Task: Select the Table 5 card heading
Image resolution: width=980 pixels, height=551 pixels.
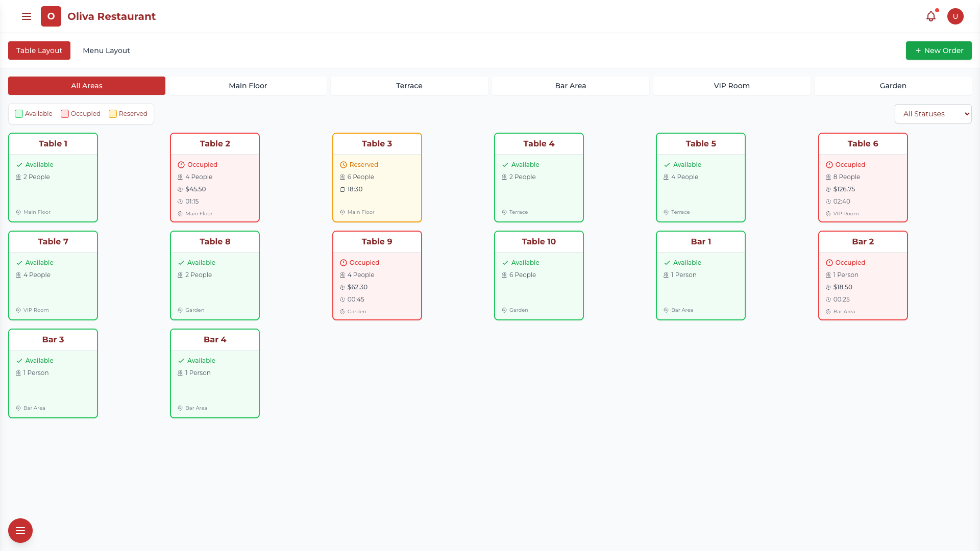Action: (701, 144)
